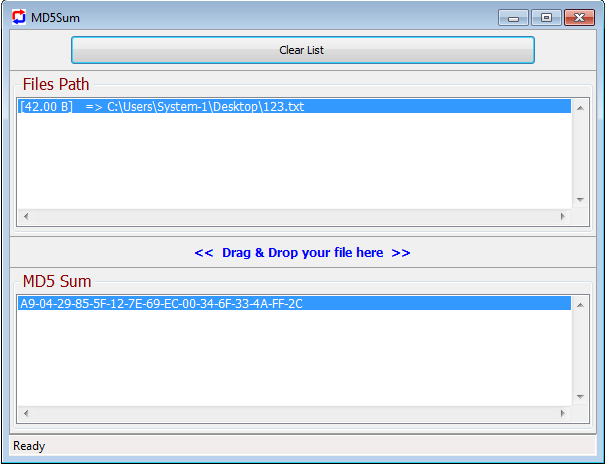This screenshot has width=605, height=464.
Task: Close the MD5Sum window
Action: 579,18
